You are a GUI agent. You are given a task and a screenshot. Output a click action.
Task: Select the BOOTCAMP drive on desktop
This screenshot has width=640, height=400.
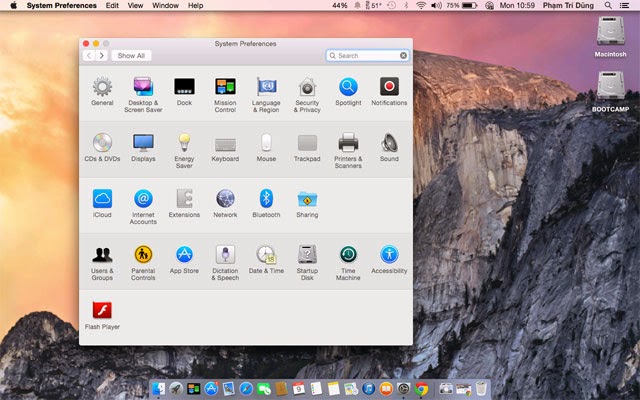coord(610,92)
